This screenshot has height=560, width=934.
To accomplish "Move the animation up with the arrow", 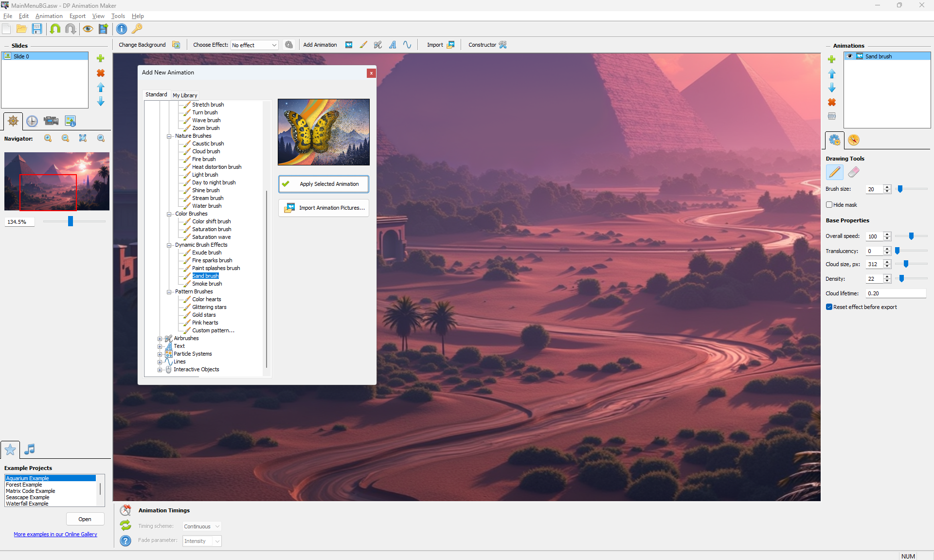I will pos(832,74).
